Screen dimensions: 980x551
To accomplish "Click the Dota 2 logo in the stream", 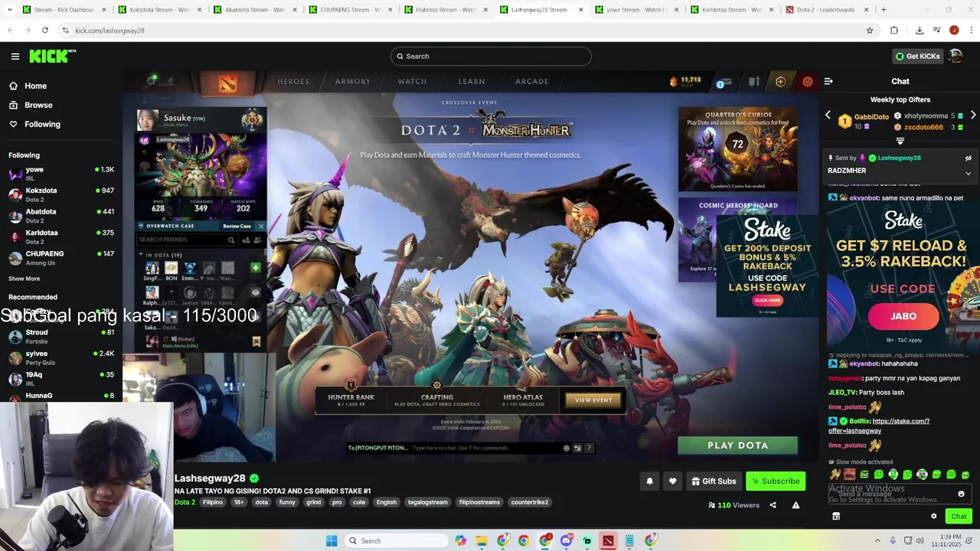I will [227, 83].
